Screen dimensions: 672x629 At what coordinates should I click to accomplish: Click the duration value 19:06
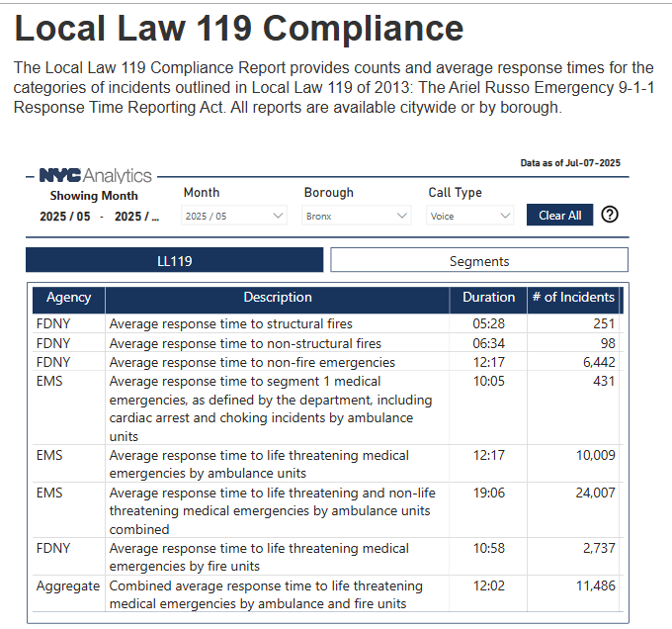click(488, 493)
